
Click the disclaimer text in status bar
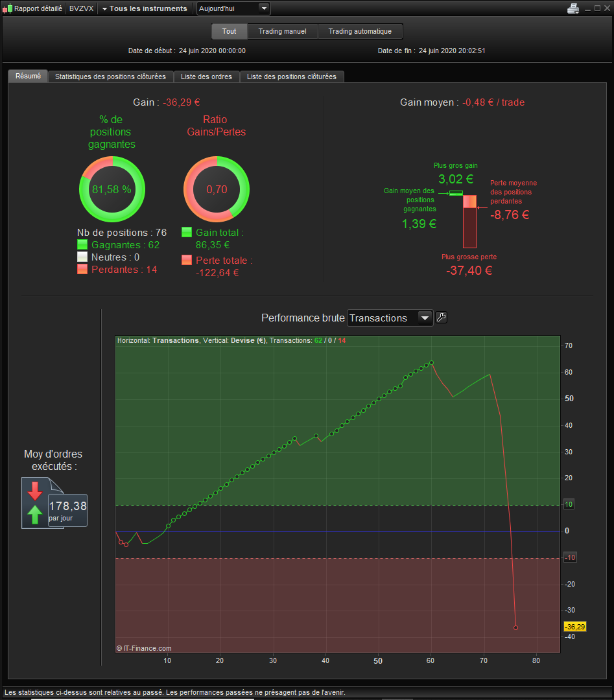coord(174,692)
